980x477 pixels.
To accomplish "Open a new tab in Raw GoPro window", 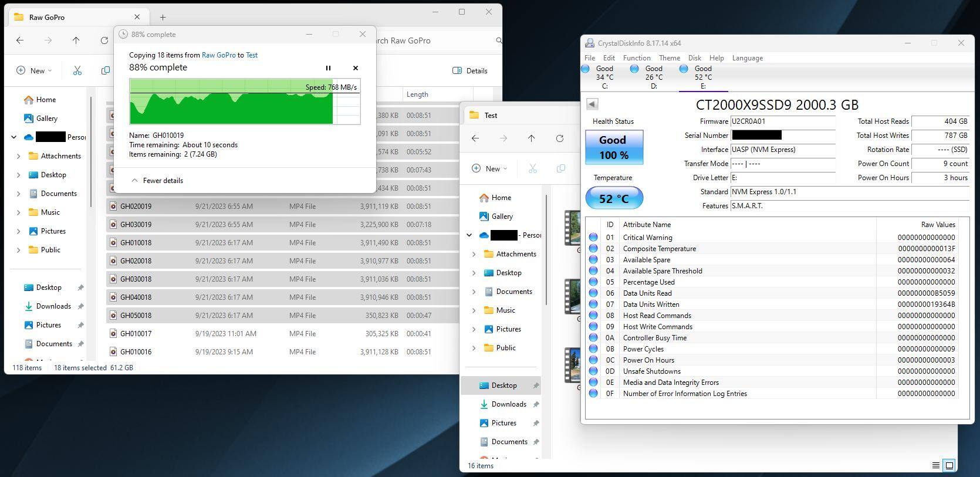I will (x=163, y=17).
